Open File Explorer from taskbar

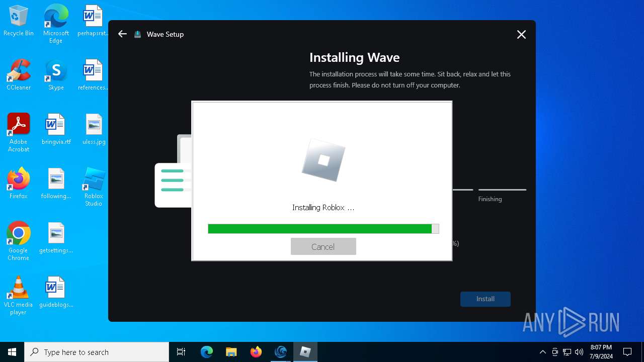click(231, 352)
